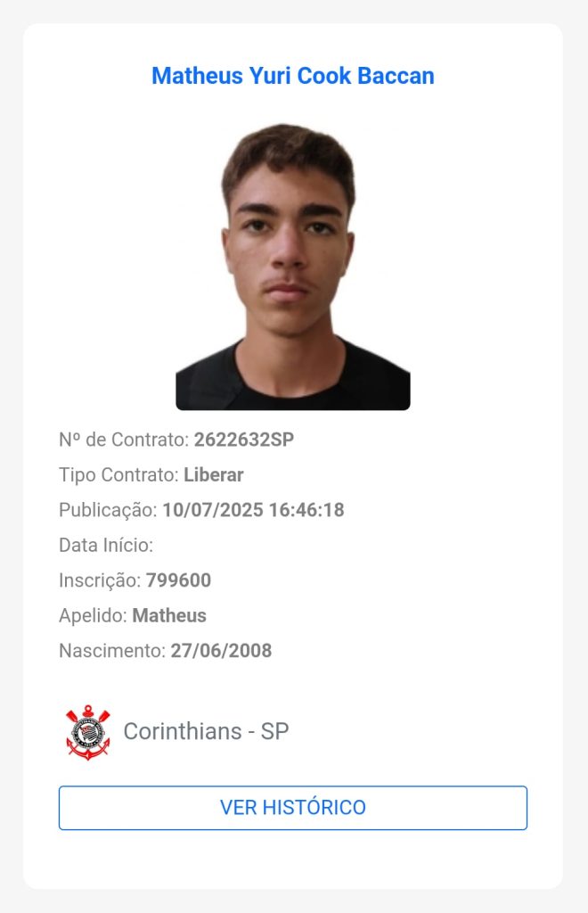Select the Inscrição number 799600
588x913 pixels.
click(178, 580)
